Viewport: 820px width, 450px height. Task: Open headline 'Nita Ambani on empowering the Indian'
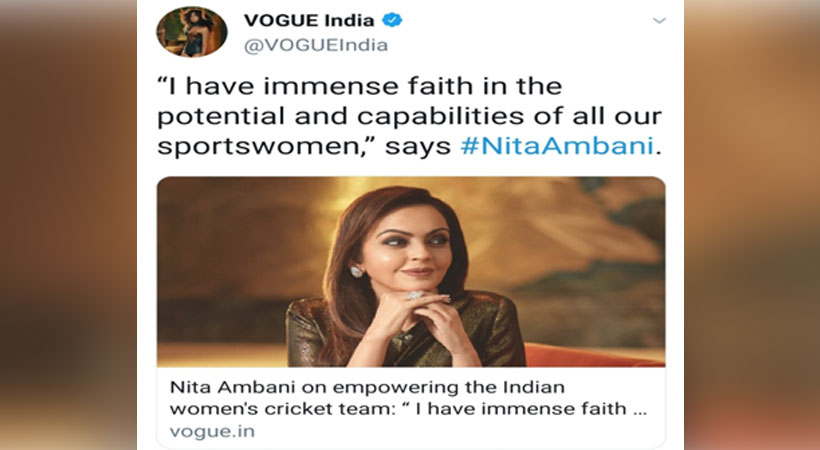coord(367,388)
